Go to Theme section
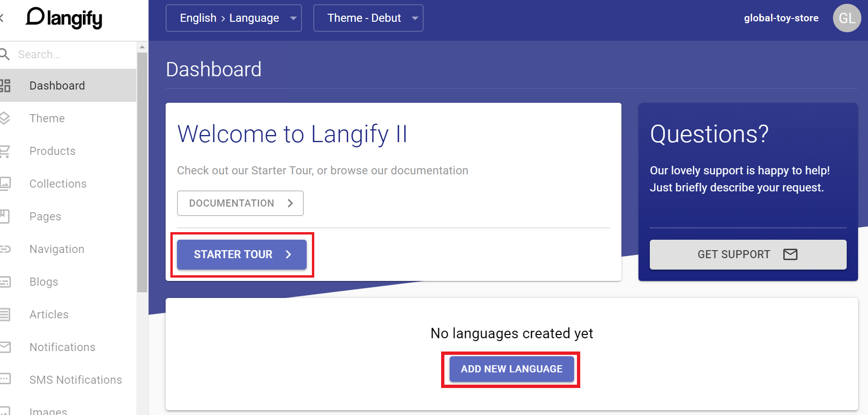868x415 pixels. 68,118
